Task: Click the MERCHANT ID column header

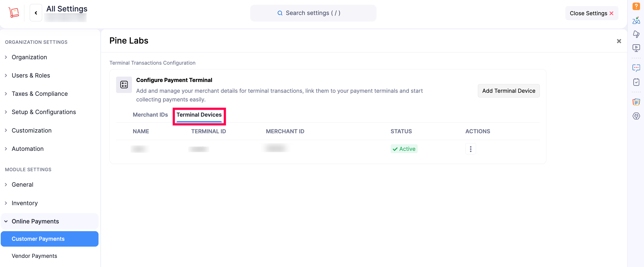Action: pyautogui.click(x=285, y=131)
